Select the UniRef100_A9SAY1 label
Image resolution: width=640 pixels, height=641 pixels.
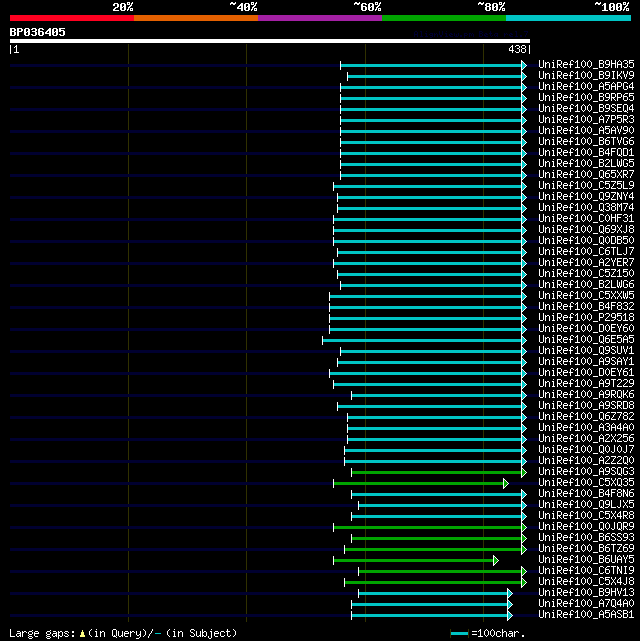click(x=586, y=362)
